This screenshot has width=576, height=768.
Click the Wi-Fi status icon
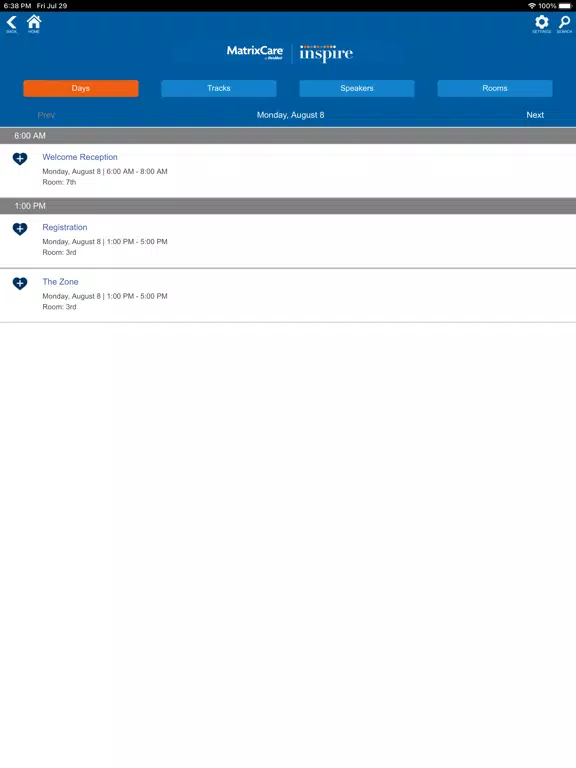pyautogui.click(x=532, y=6)
